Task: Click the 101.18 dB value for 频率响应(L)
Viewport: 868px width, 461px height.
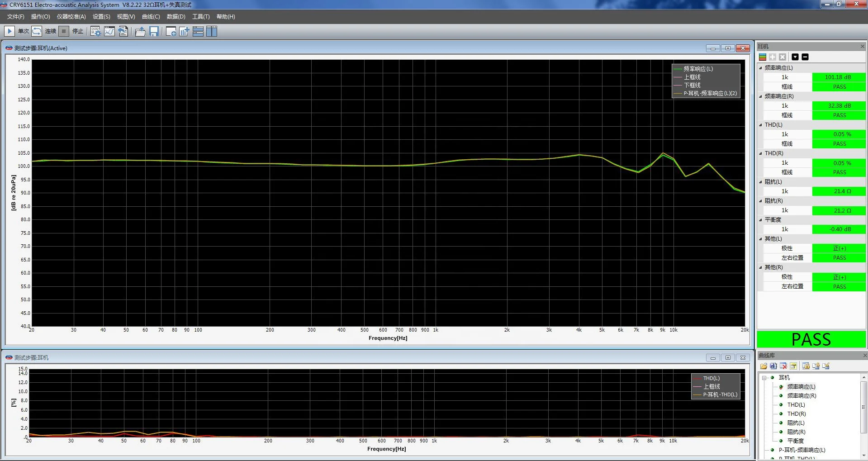Action: (x=839, y=77)
